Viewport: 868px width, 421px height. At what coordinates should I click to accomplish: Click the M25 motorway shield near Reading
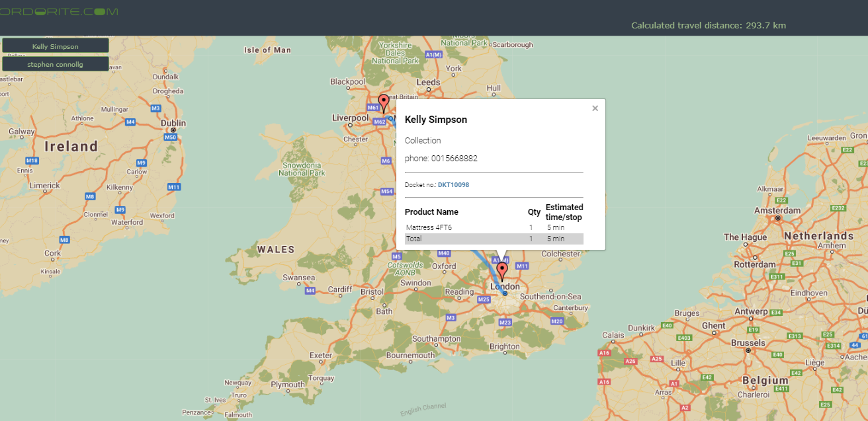(484, 300)
